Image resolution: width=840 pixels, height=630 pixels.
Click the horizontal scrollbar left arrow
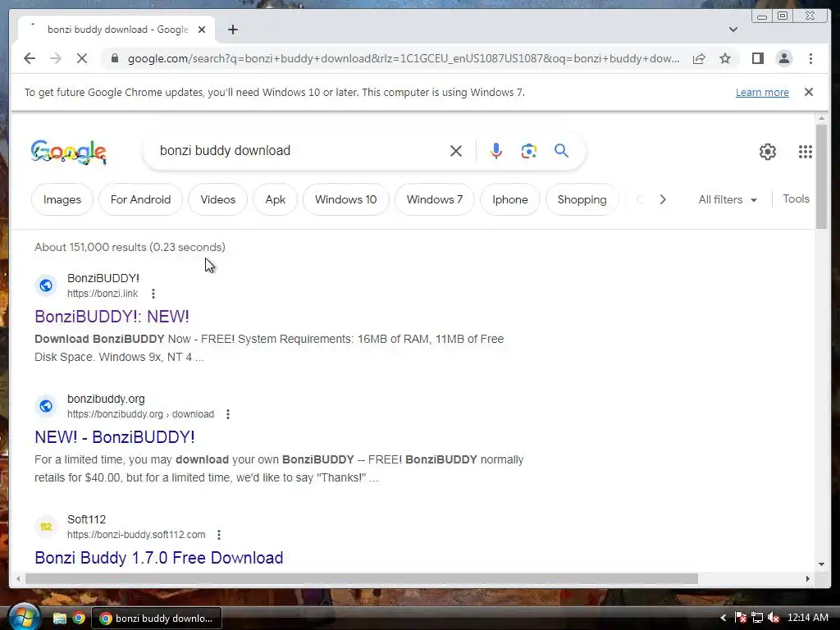tap(19, 578)
